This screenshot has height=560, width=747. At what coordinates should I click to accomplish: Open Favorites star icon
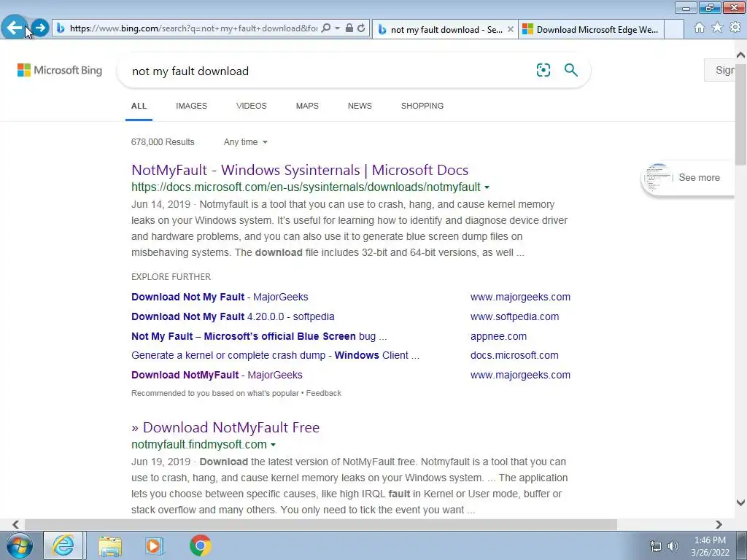point(717,28)
